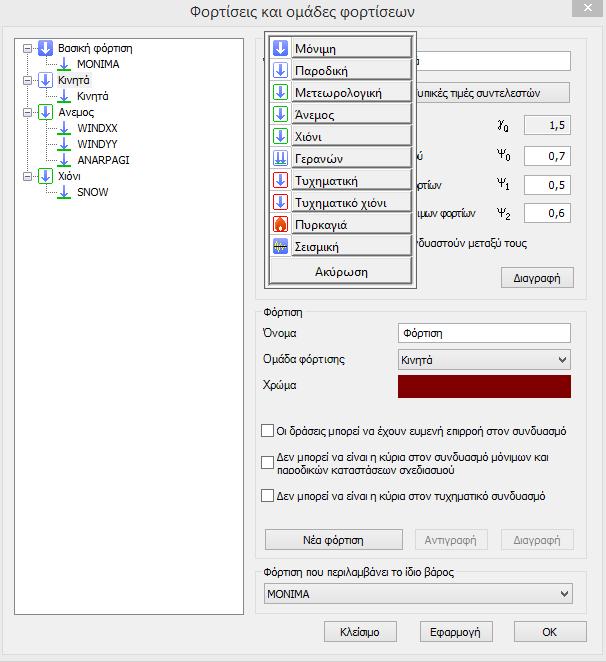Screen dimensions: 606x662
Task: Select MONIMA in the load tree
Action: [98, 64]
